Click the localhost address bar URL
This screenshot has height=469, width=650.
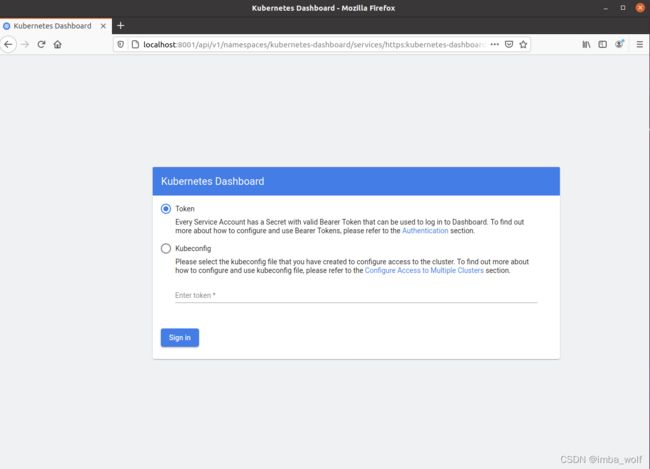(x=314, y=44)
